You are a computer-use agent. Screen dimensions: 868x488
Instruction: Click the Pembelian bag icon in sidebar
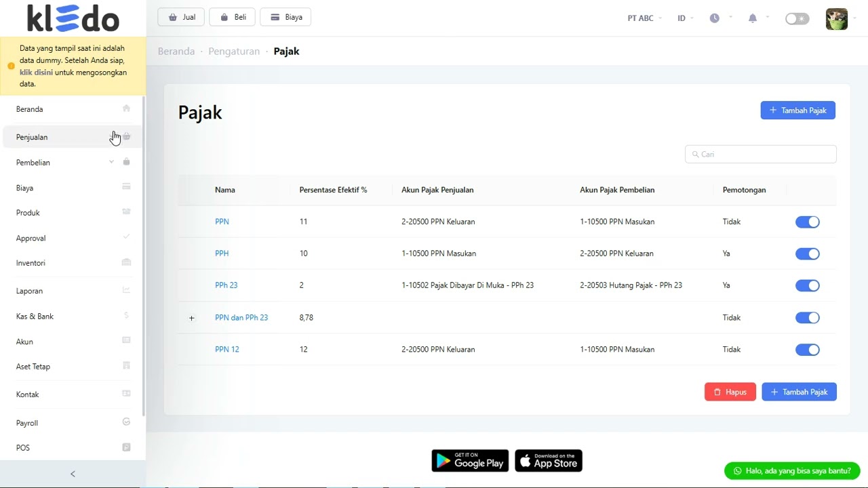(x=126, y=162)
